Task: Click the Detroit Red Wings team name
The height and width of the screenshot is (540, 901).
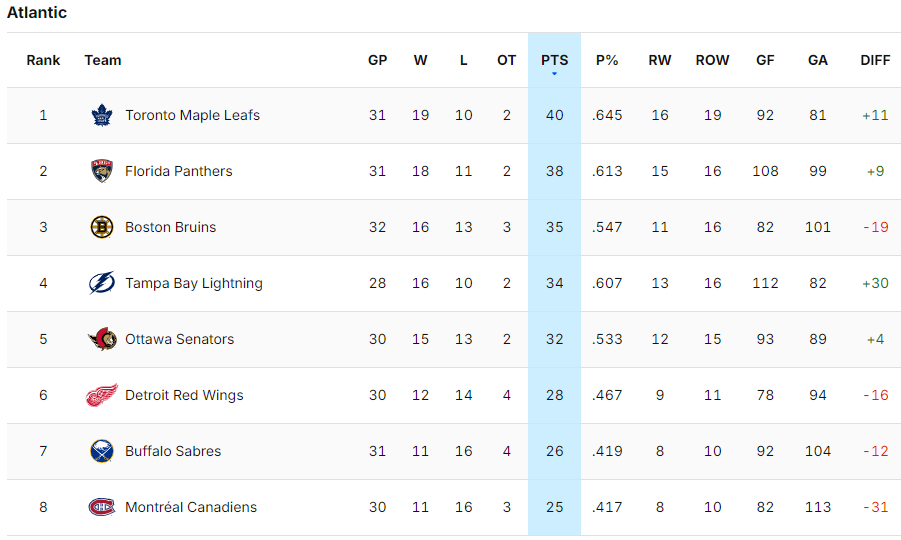Action: click(184, 395)
